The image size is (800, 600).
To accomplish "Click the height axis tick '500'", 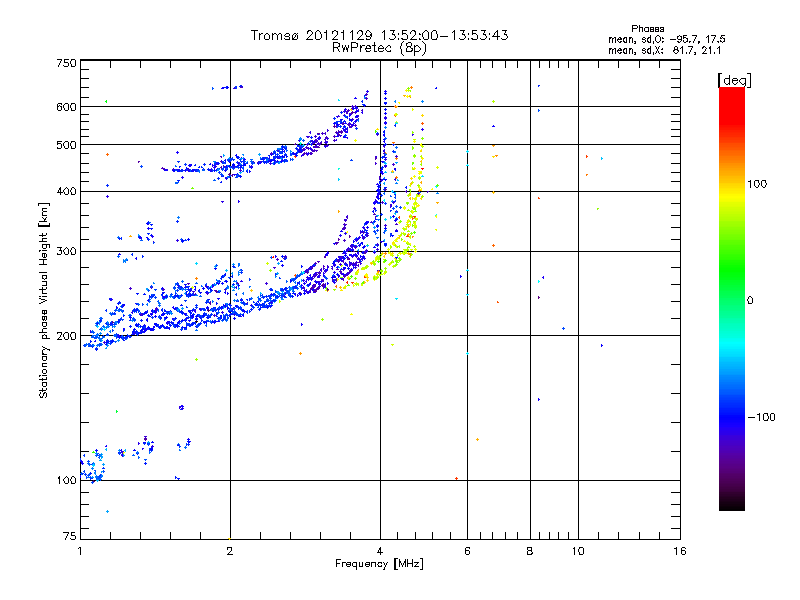I will pyautogui.click(x=66, y=145).
